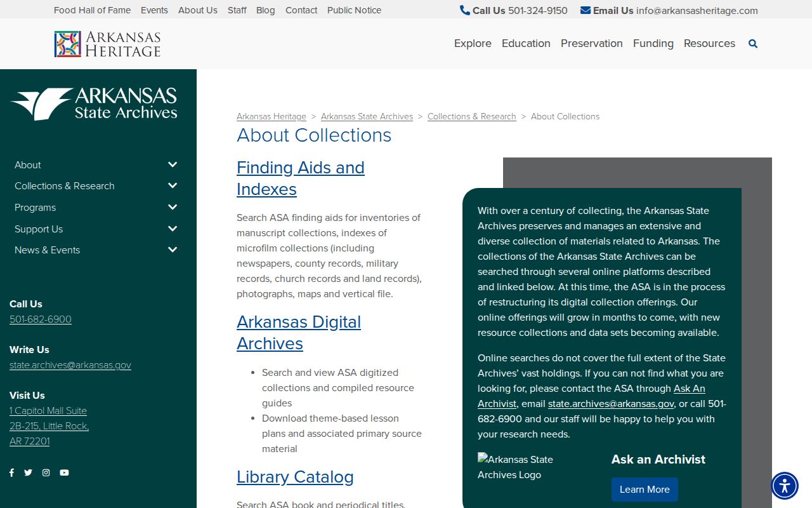Open the Contact top link
The height and width of the screenshot is (508, 812).
tap(301, 10)
